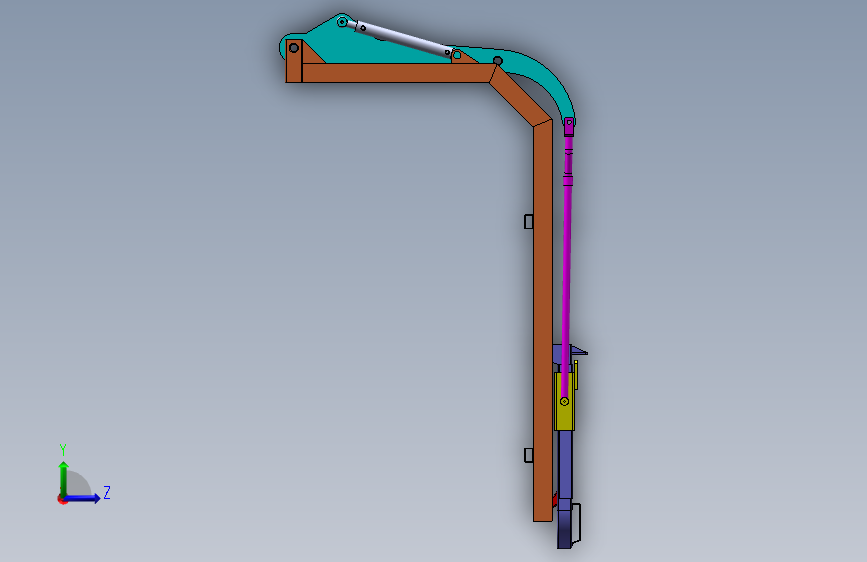Select the dark pivot pin at the frame's left end

pos(294,48)
